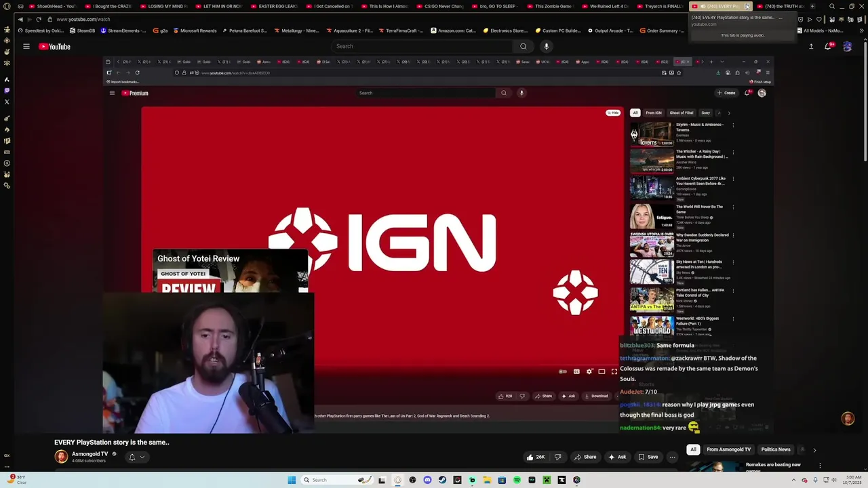
Task: Open the Asmongold TV channel name link
Action: click(x=90, y=454)
